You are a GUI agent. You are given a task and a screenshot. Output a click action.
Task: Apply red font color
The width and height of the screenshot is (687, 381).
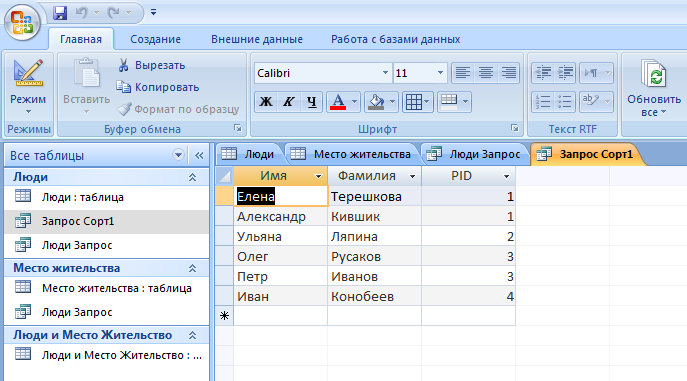(338, 102)
